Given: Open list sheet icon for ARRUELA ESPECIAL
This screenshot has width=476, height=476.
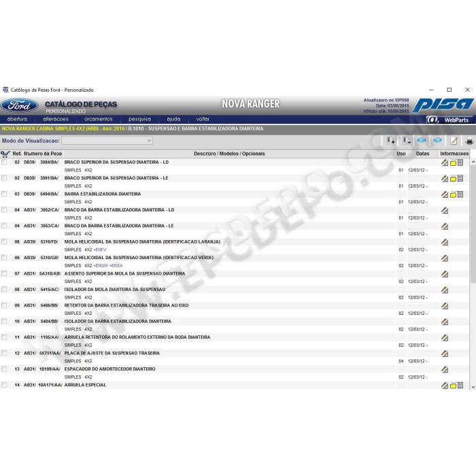Looking at the screenshot, I should (x=460, y=386).
